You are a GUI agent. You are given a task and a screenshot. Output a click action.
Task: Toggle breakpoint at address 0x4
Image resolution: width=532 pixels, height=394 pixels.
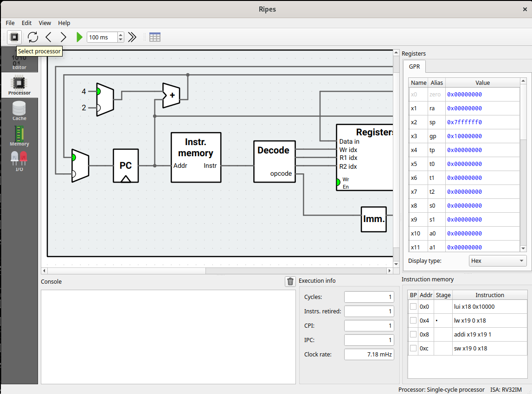click(x=413, y=320)
